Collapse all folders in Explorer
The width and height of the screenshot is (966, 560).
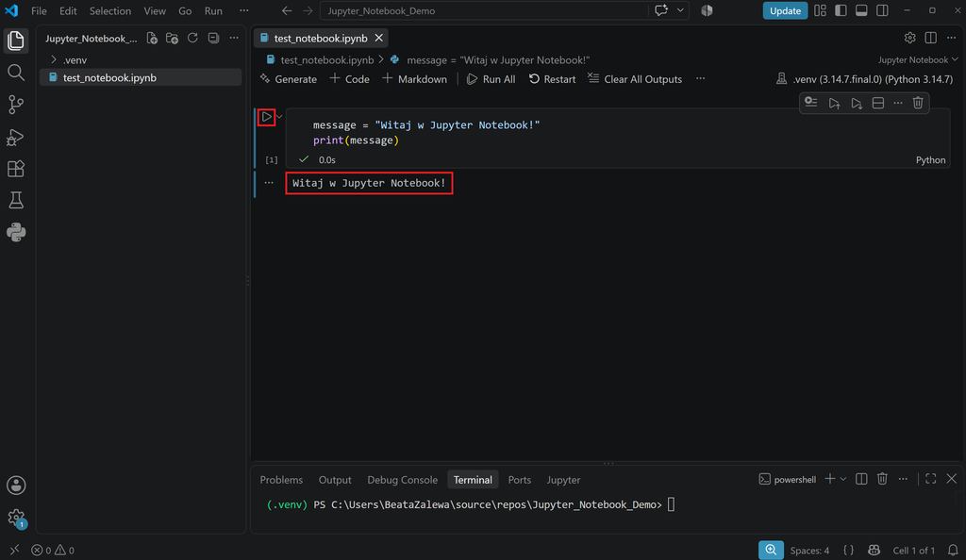213,38
